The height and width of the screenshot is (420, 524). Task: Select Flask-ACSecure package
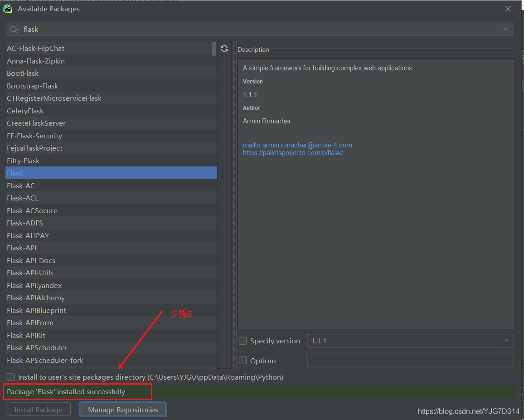111,210
